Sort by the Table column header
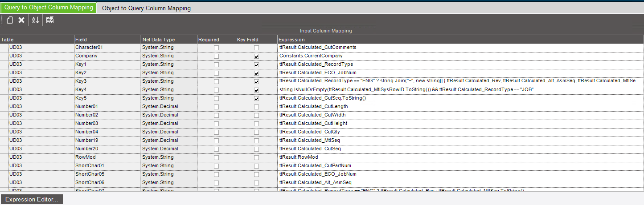 37,40
